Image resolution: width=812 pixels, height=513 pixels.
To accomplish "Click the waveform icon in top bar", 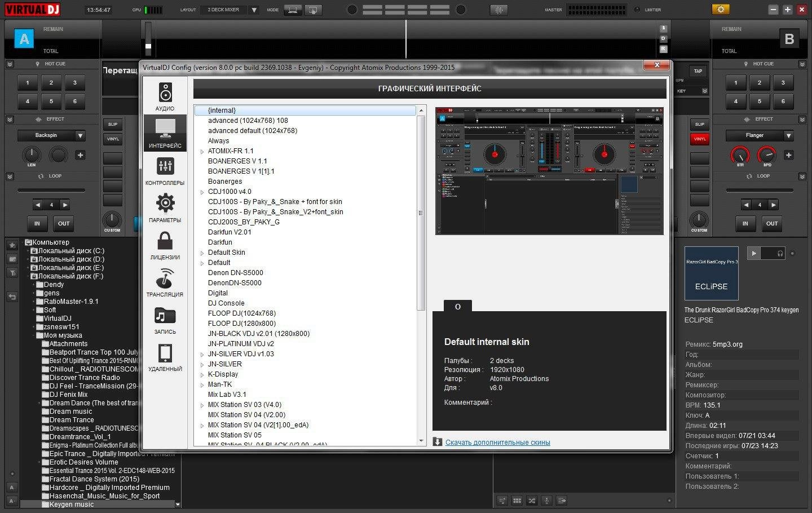I will (x=499, y=10).
